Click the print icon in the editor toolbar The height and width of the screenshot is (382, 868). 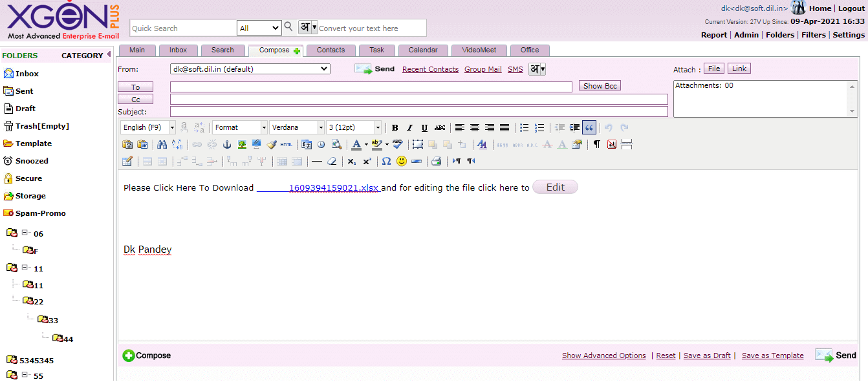pos(437,162)
